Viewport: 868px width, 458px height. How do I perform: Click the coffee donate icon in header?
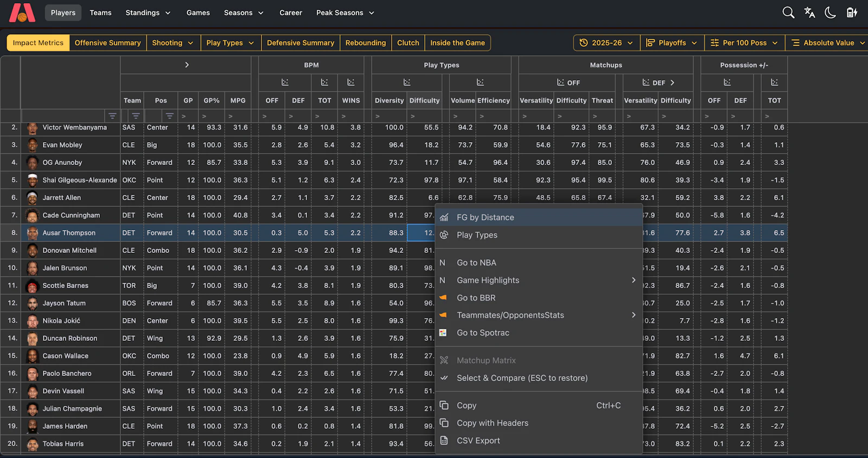coord(852,12)
